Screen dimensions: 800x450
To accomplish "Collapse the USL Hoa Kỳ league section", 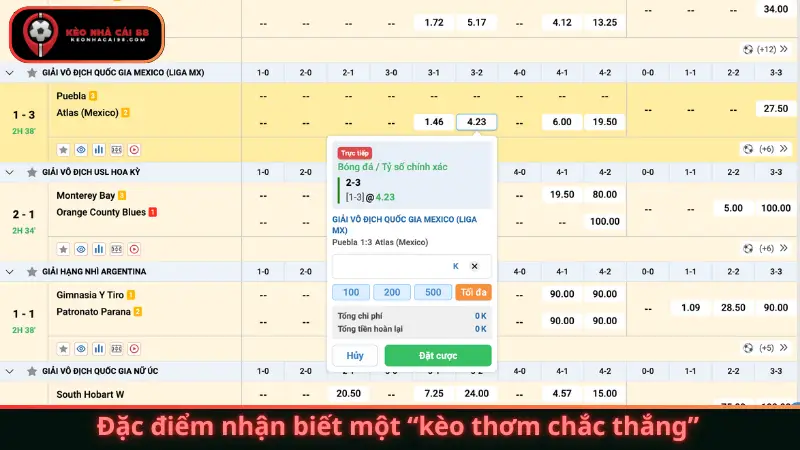I will coord(10,172).
